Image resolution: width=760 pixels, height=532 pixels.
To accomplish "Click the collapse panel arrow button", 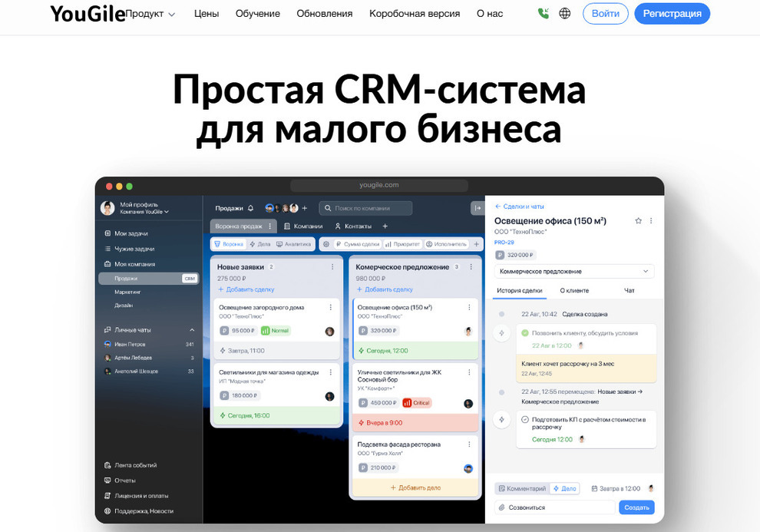I will [x=477, y=208].
